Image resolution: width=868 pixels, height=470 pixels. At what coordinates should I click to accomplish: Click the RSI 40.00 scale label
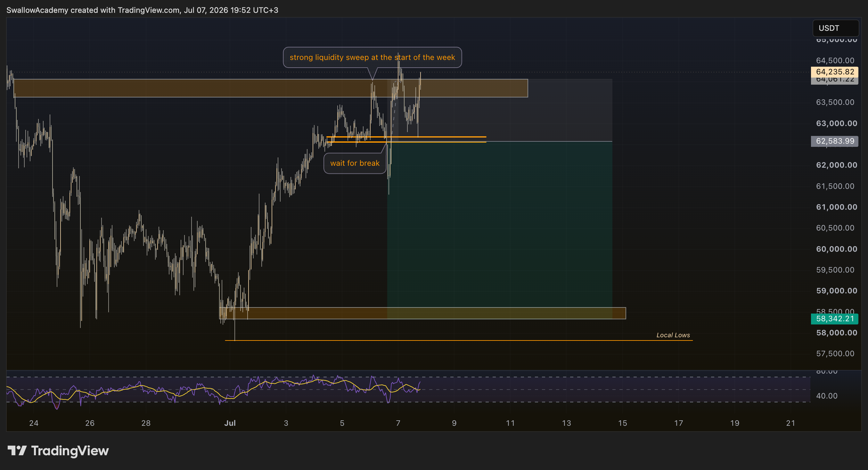point(827,396)
